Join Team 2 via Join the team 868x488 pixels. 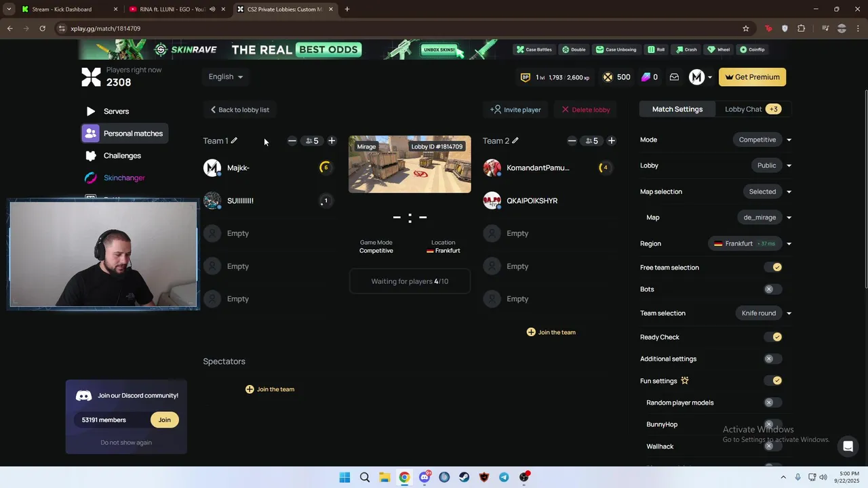551,332
